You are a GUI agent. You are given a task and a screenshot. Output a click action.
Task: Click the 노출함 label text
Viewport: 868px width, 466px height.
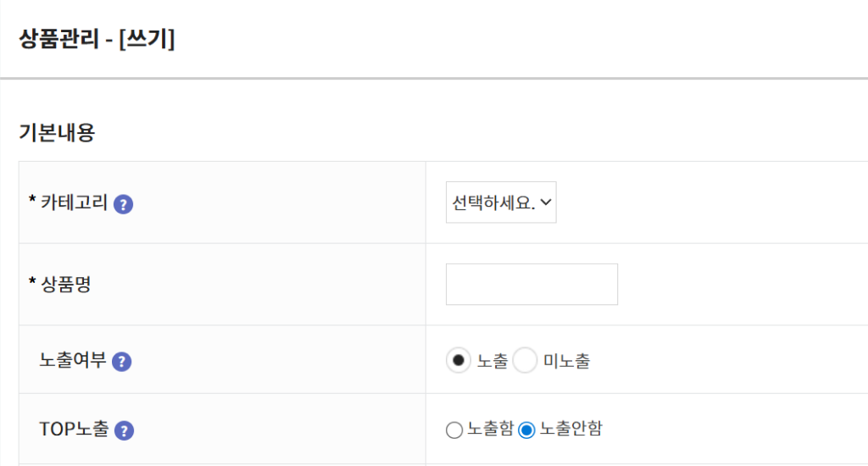[490, 430]
